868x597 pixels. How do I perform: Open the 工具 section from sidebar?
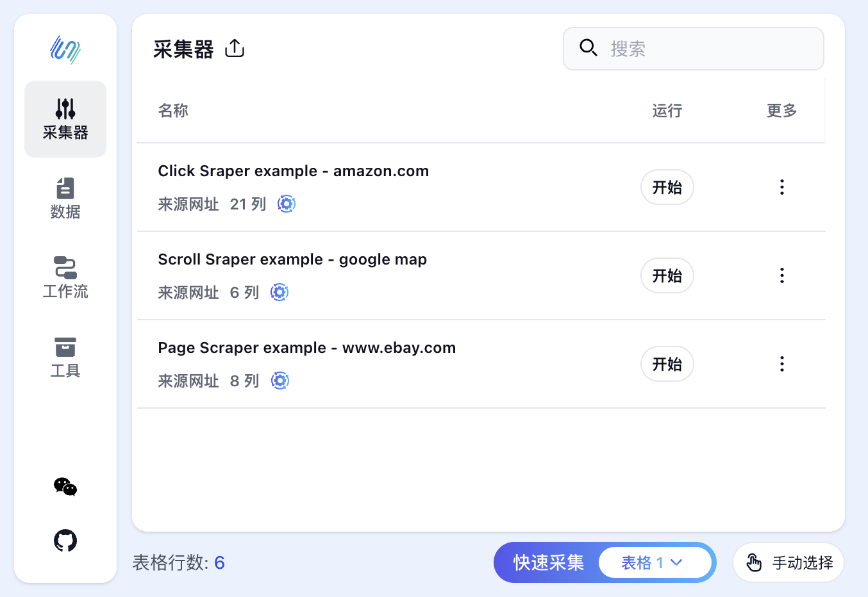point(65,357)
